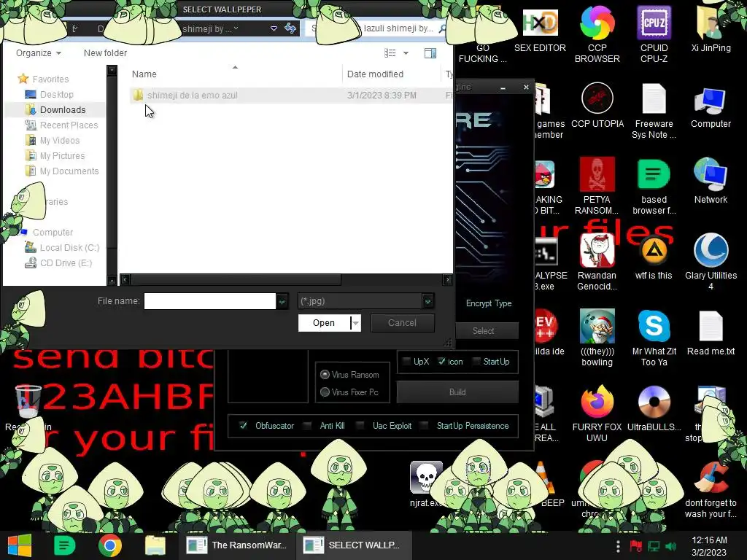Enable the Anti Kill checkbox
Viewport: 747px width, 560px height.
(308, 425)
